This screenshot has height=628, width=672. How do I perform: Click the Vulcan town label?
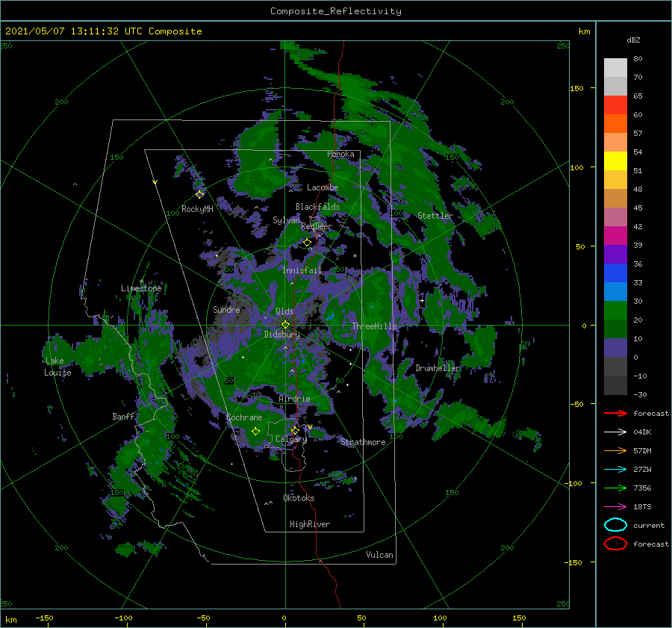click(379, 555)
